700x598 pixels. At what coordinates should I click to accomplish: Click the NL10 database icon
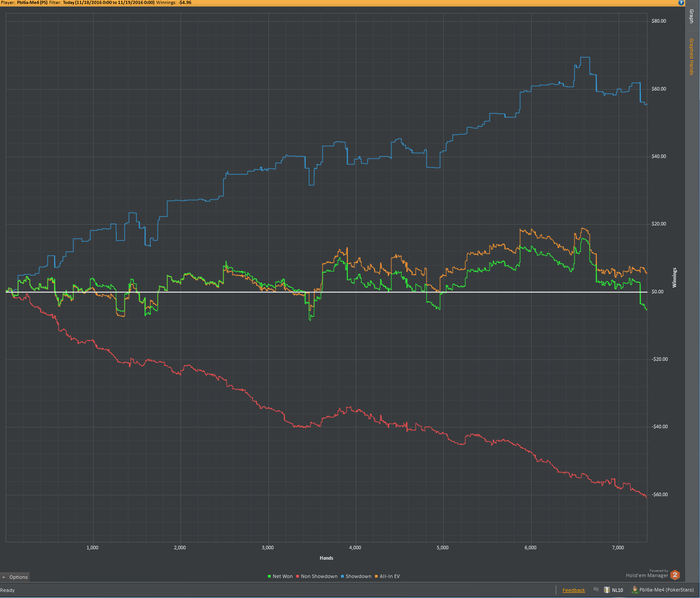(607, 590)
